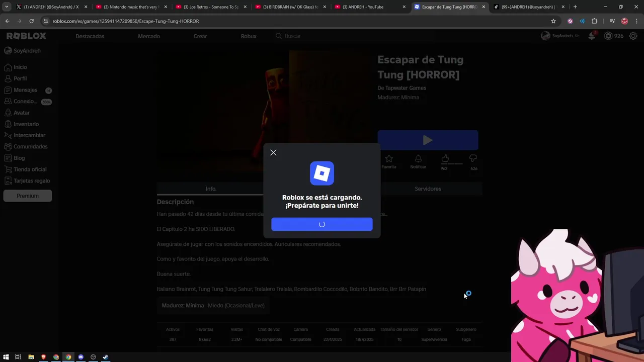Viewport: 644px width, 362px height.
Task: Open the Chrome extensions puzzle icon
Action: click(x=595, y=21)
